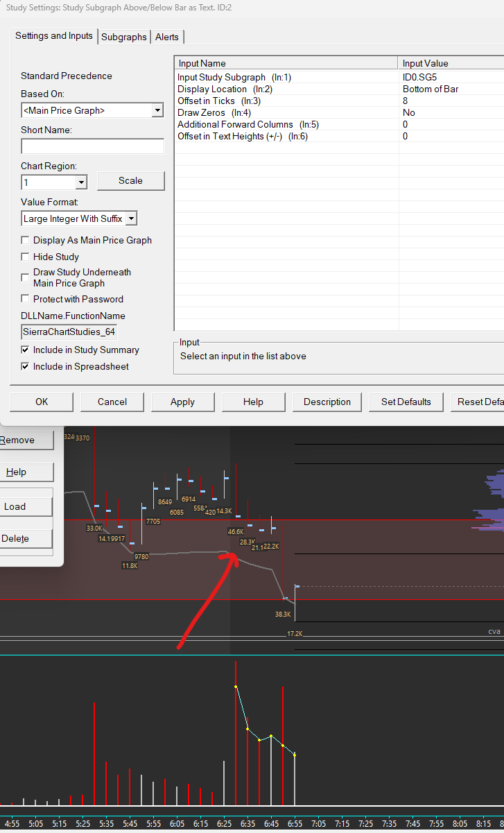504x833 pixels.
Task: Toggle the Hide Study checkbox
Action: pos(26,257)
